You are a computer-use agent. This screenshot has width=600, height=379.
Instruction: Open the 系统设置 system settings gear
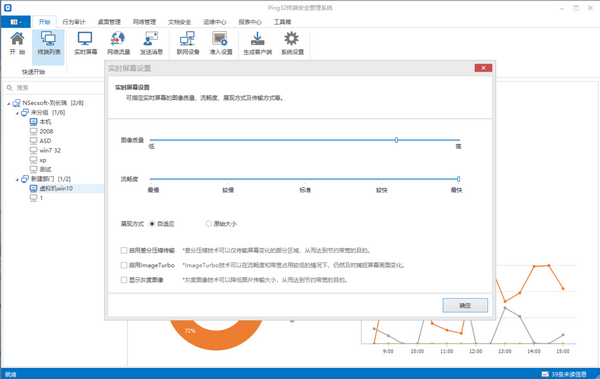(292, 43)
